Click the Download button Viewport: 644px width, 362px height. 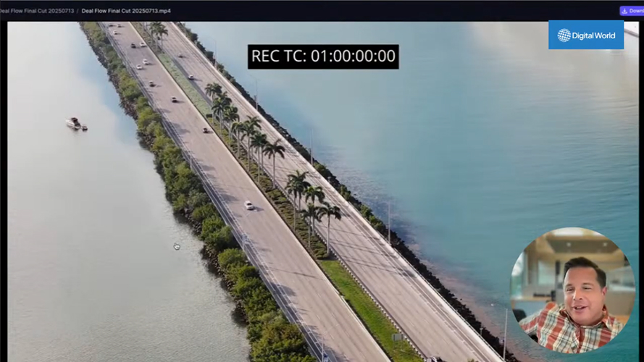click(x=632, y=11)
